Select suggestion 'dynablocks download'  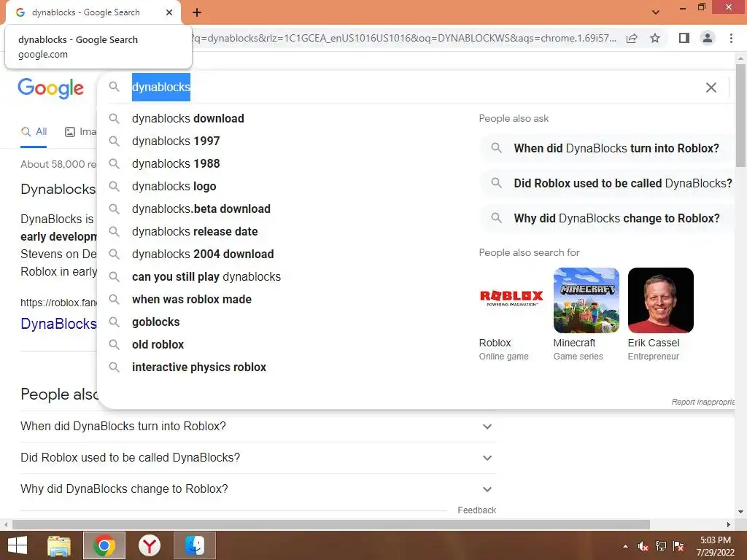click(187, 119)
